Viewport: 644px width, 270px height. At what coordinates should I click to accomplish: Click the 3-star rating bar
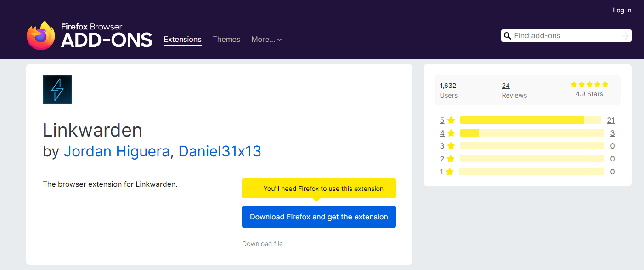point(532,146)
